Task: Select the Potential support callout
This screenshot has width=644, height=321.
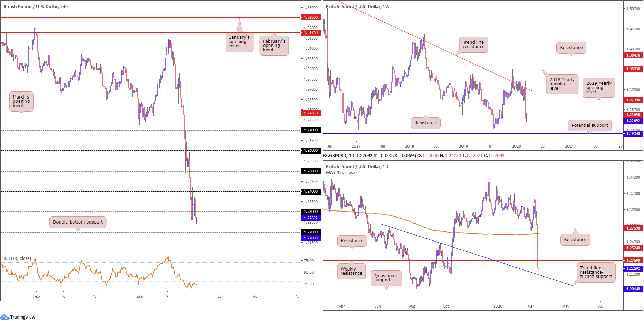Action: 590,125
